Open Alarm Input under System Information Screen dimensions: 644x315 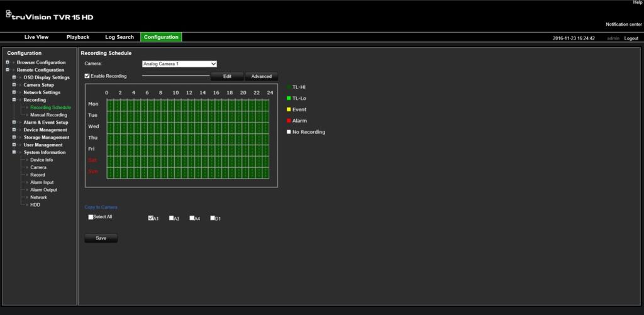pos(42,182)
